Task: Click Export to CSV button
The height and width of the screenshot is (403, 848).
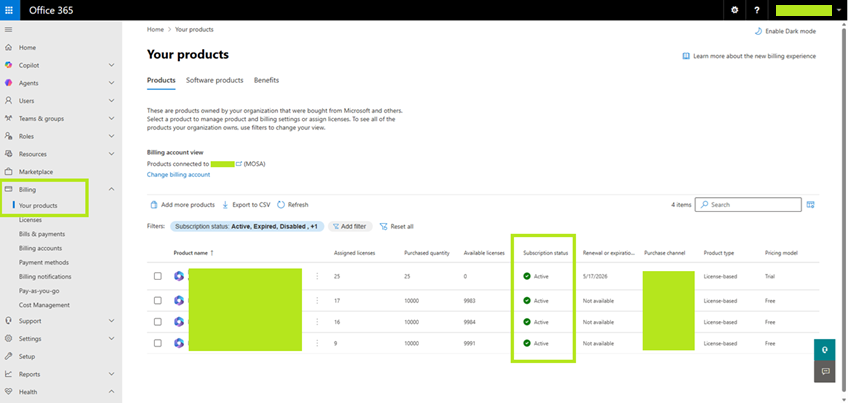Action: [246, 205]
